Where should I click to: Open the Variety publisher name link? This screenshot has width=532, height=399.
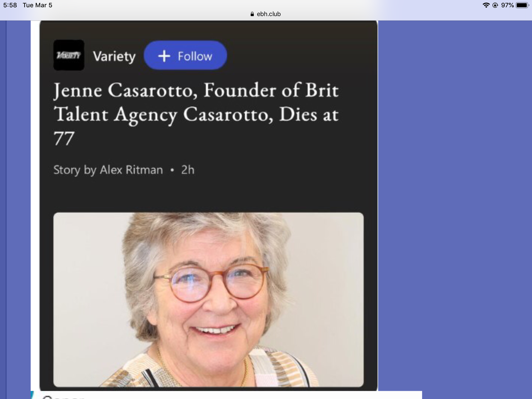pos(114,56)
